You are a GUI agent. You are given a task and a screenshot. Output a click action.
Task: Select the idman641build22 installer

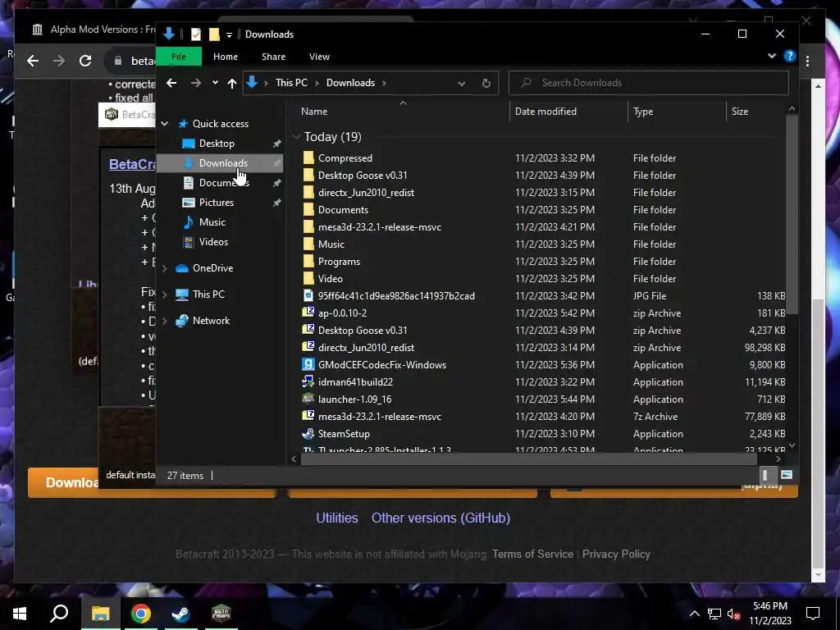[355, 382]
